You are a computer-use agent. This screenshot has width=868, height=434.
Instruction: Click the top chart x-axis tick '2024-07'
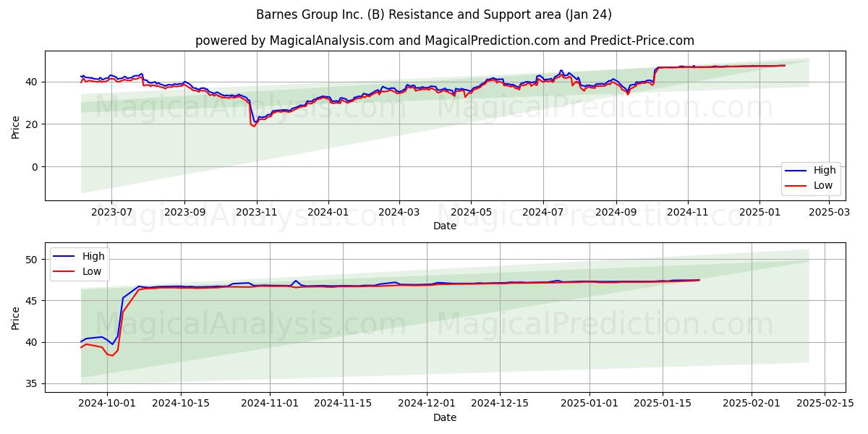pyautogui.click(x=542, y=213)
